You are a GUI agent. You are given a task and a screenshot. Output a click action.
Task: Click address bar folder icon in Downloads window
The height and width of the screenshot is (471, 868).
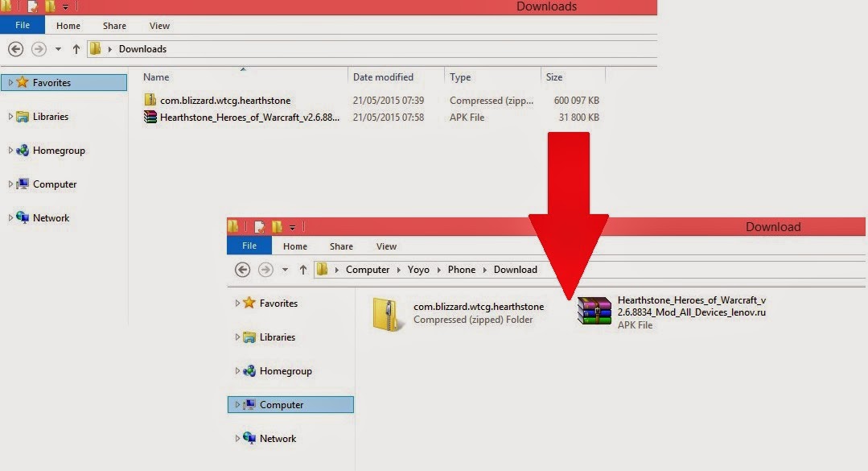click(x=95, y=49)
